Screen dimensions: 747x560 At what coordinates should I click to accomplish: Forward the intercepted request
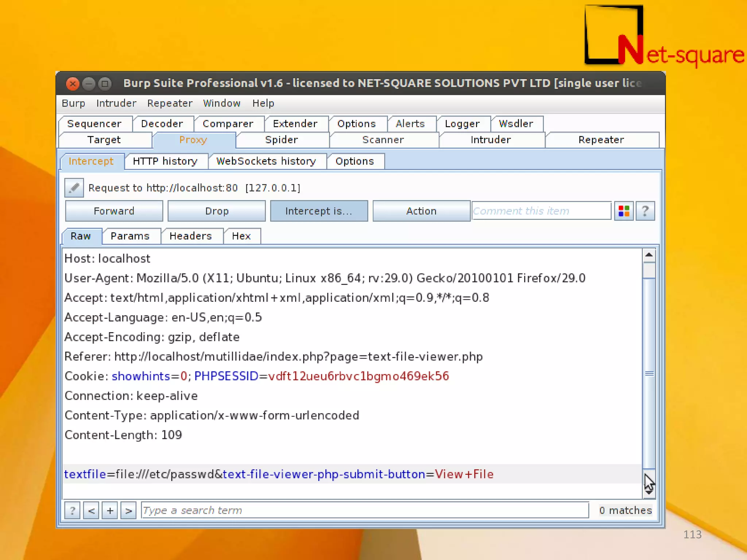[114, 211]
